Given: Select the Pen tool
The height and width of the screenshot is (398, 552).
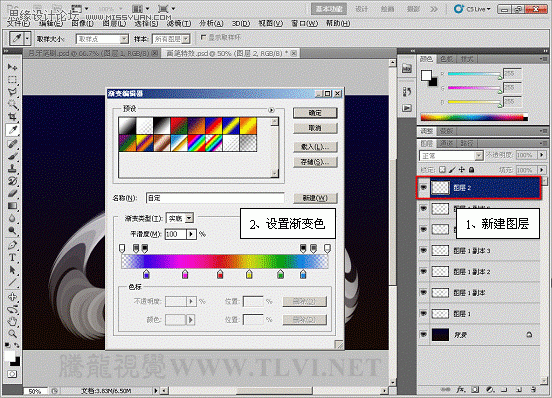Looking at the screenshot, I should point(12,245).
